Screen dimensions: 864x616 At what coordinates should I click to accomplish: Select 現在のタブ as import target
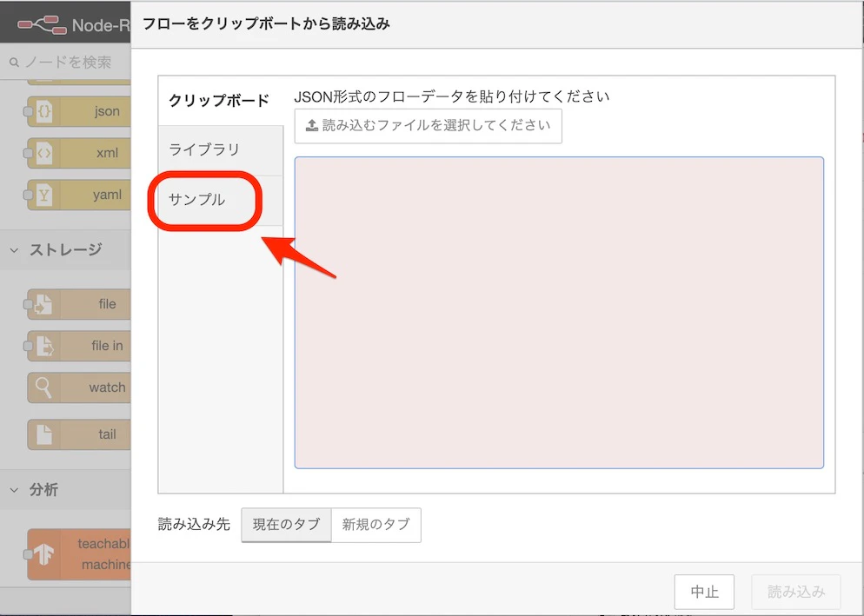pos(286,525)
